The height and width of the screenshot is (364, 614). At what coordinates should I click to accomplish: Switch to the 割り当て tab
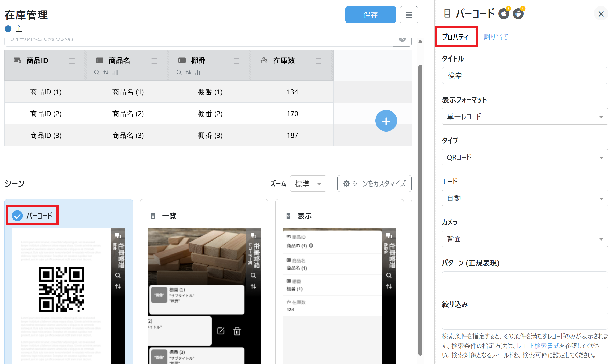pos(496,37)
